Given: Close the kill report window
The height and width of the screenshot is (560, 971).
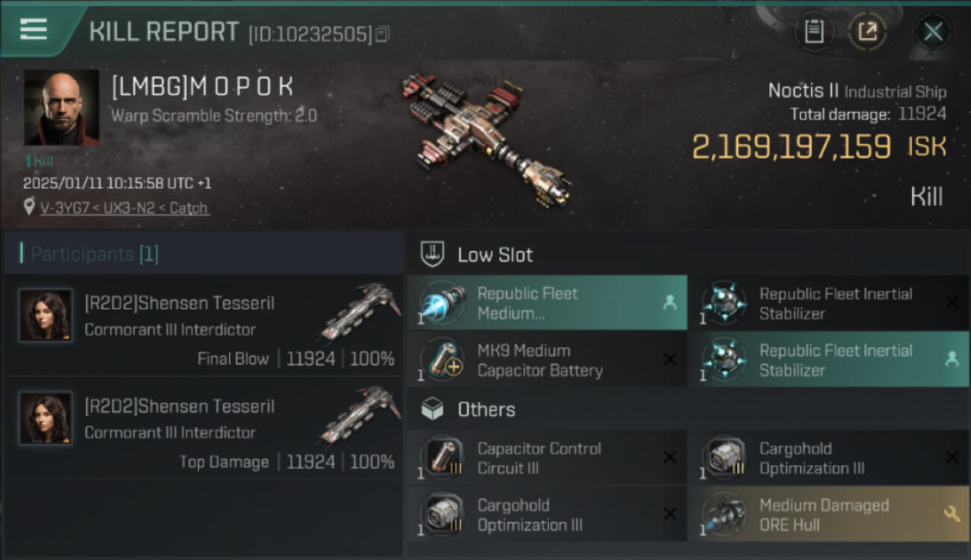Looking at the screenshot, I should pos(933,31).
